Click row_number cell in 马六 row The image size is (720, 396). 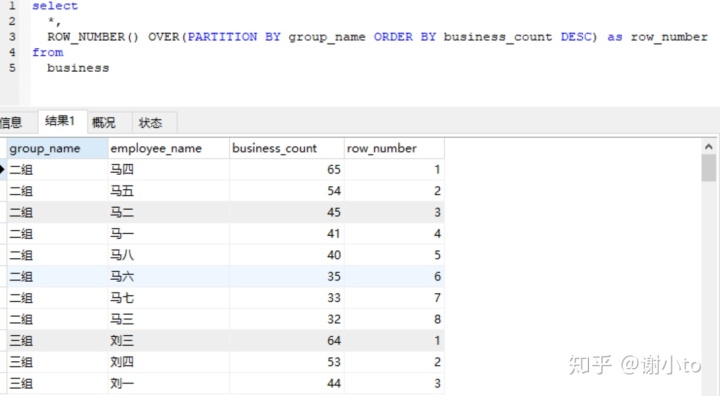(x=394, y=276)
